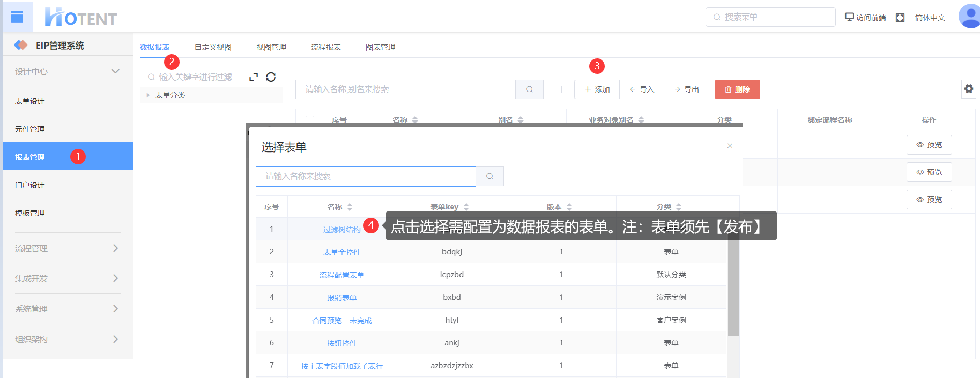Open the column settings gear icon
Screen dimensions: 980x379
coord(968,89)
